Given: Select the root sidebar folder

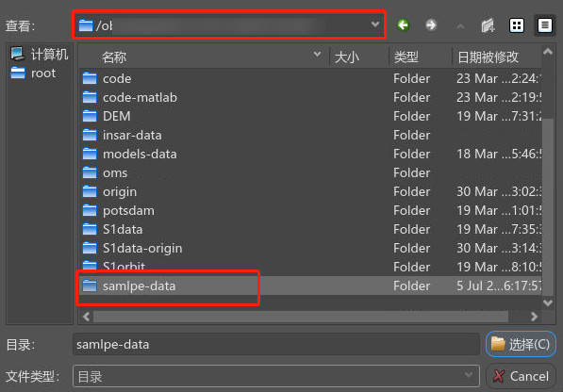Looking at the screenshot, I should click(x=33, y=73).
